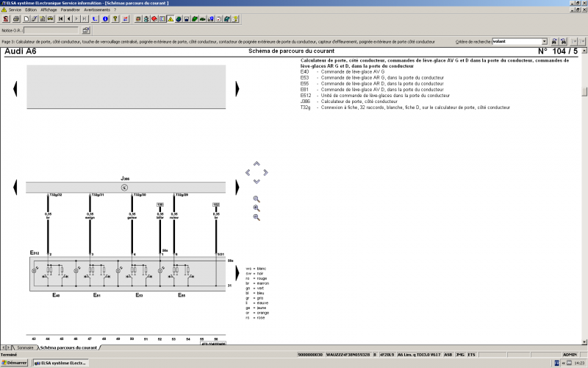Click the vertical scrollbar up arrow
This screenshot has height=368, width=588.
coord(584,50)
